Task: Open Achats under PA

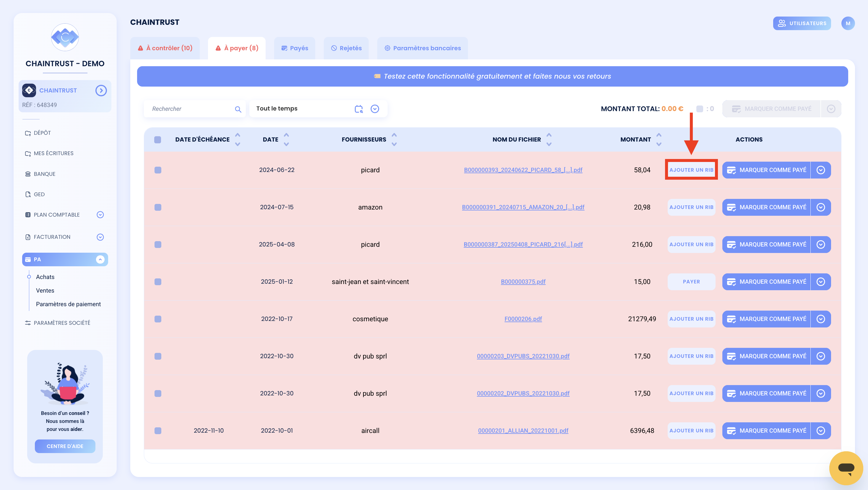Action: (x=45, y=277)
